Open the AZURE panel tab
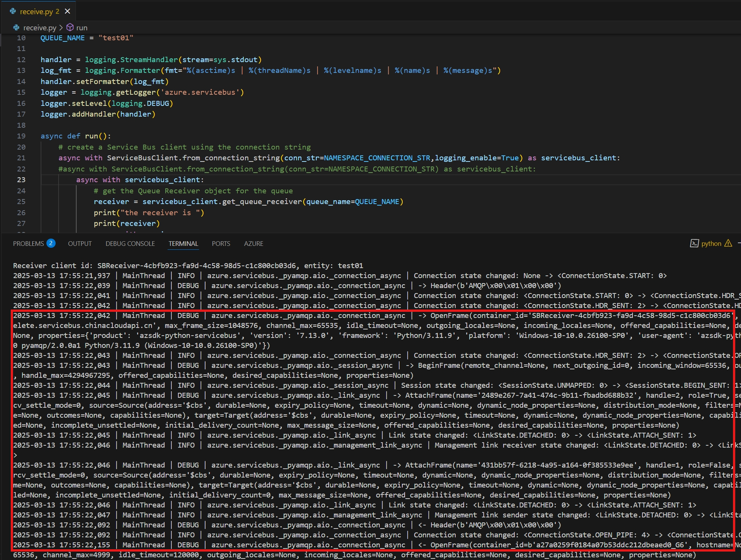The image size is (741, 560). [x=254, y=244]
